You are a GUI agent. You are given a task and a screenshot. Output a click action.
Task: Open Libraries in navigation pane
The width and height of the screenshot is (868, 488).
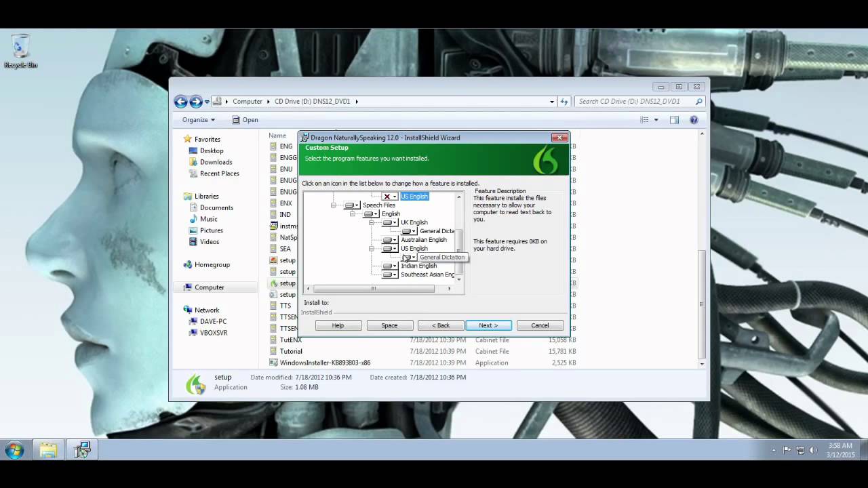point(207,197)
